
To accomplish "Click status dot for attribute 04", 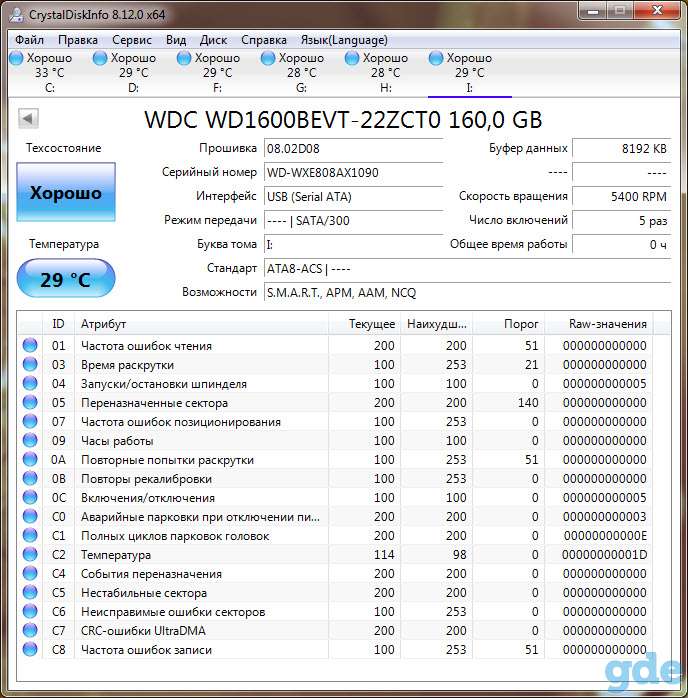I will tap(30, 383).
